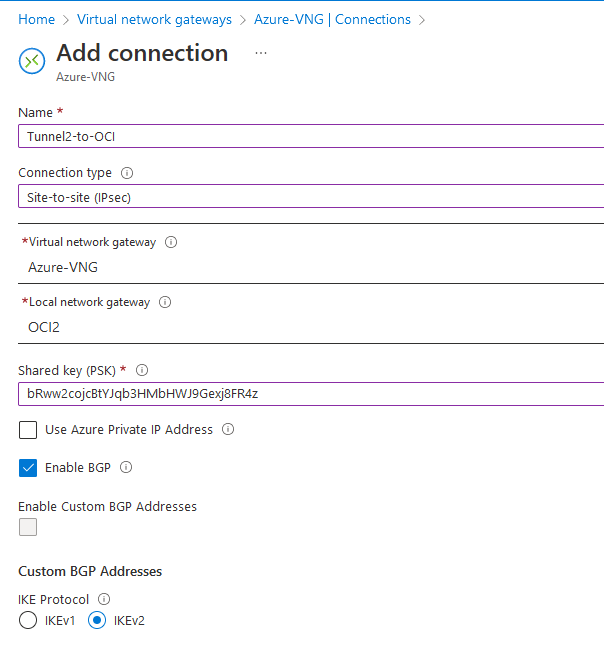Uncheck the Enable BGP checkbox
Viewport: 604px width, 650px height.
28,467
